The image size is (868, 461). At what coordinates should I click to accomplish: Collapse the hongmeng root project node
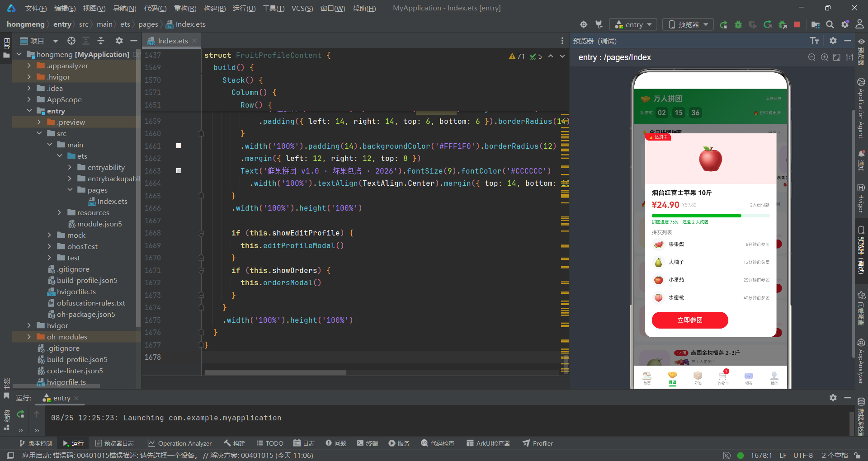pyautogui.click(x=19, y=54)
